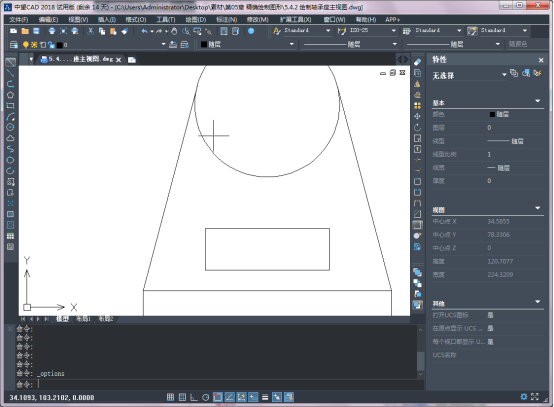Activate the Pan hand tool
Viewport: 554px width, 407px height.
(174, 31)
